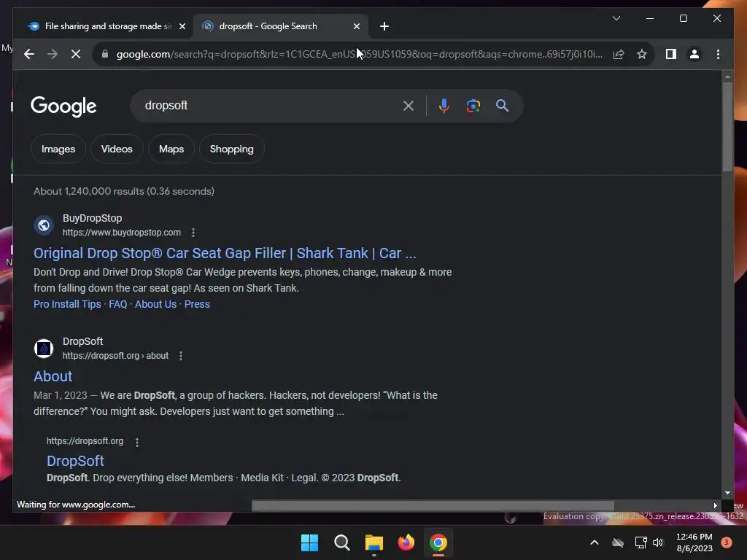Open the Press sitelink
Image resolution: width=747 pixels, height=560 pixels.
(197, 304)
